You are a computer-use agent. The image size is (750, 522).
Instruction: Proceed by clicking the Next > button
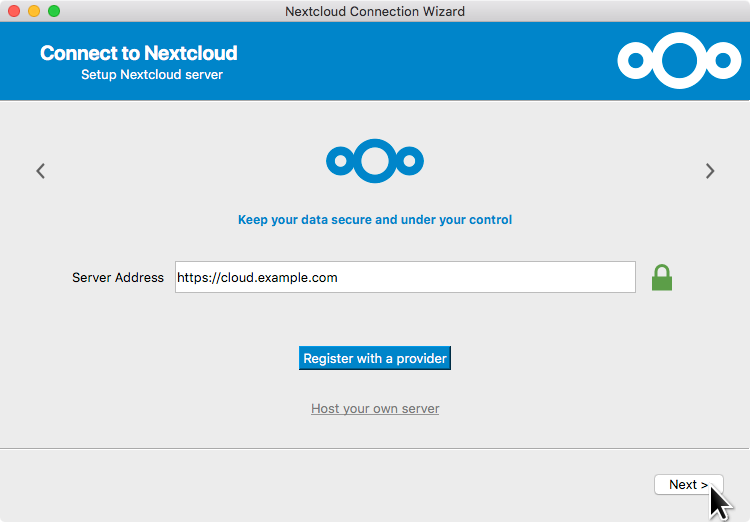pos(688,484)
